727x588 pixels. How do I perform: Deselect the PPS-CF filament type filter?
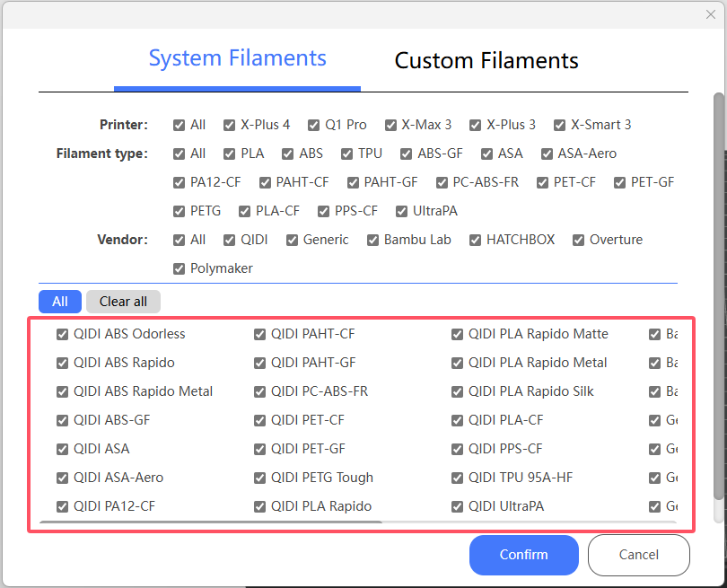[x=323, y=212]
